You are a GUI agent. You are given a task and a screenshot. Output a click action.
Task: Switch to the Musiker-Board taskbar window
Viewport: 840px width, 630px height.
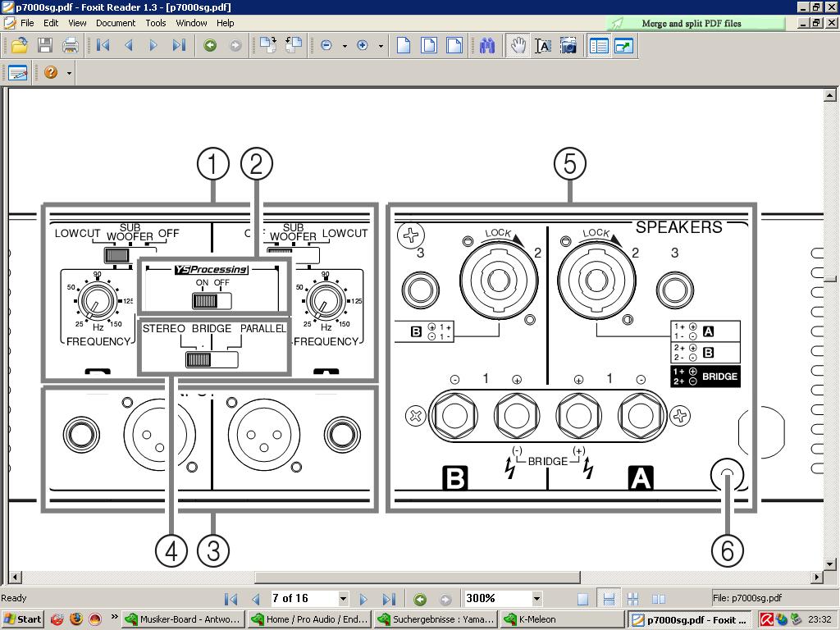[183, 620]
